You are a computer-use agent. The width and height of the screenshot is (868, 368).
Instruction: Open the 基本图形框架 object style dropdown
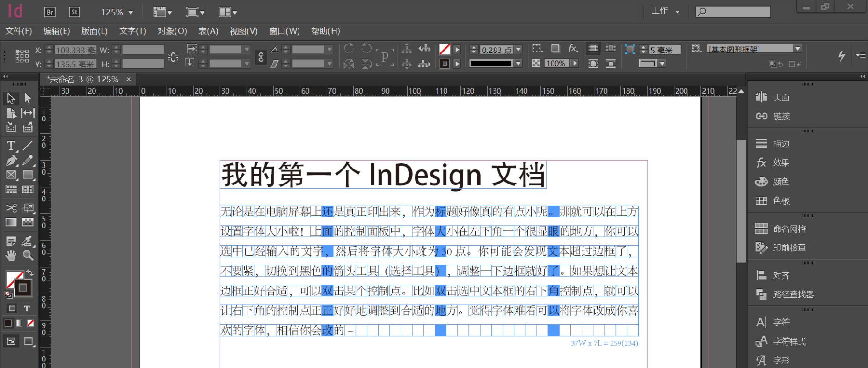coord(798,49)
